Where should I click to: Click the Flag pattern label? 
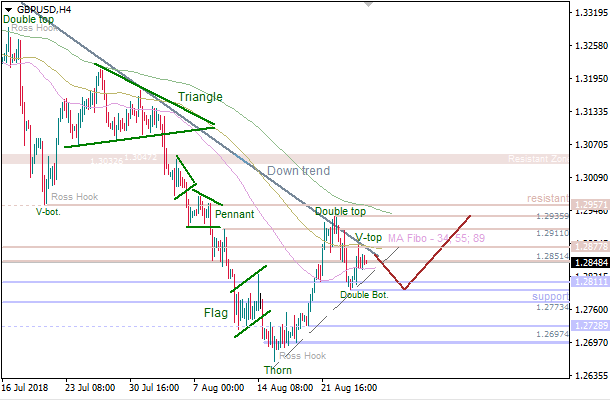click(216, 313)
